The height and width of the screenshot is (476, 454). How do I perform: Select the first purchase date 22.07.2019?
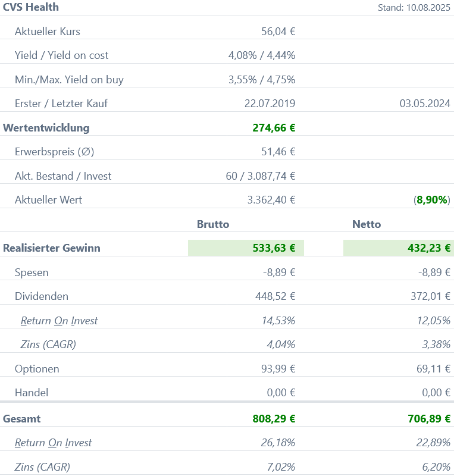tap(270, 104)
